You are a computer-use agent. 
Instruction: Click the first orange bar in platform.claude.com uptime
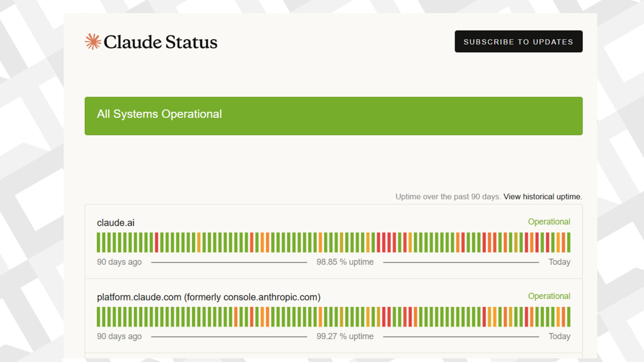pos(236,317)
